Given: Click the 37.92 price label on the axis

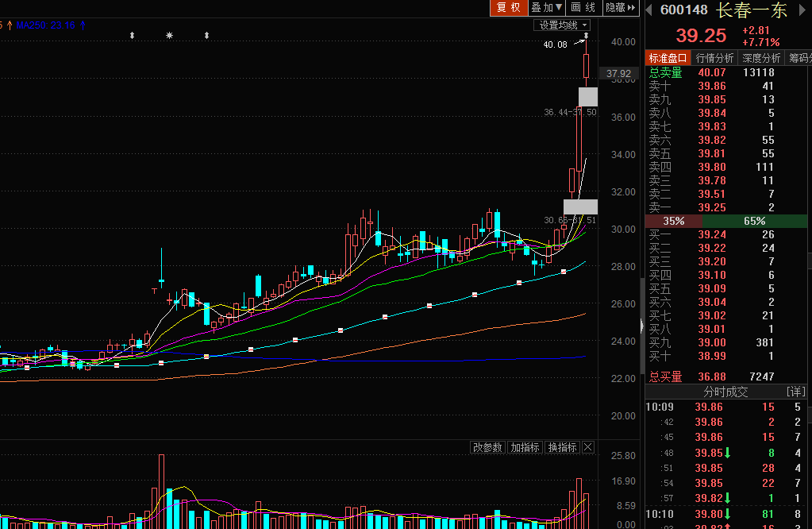Looking at the screenshot, I should point(618,74).
